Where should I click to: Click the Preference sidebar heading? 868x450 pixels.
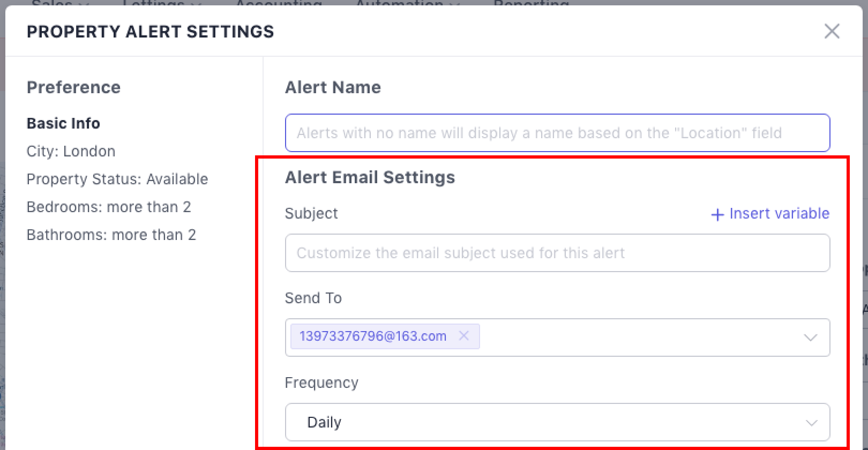tap(73, 87)
